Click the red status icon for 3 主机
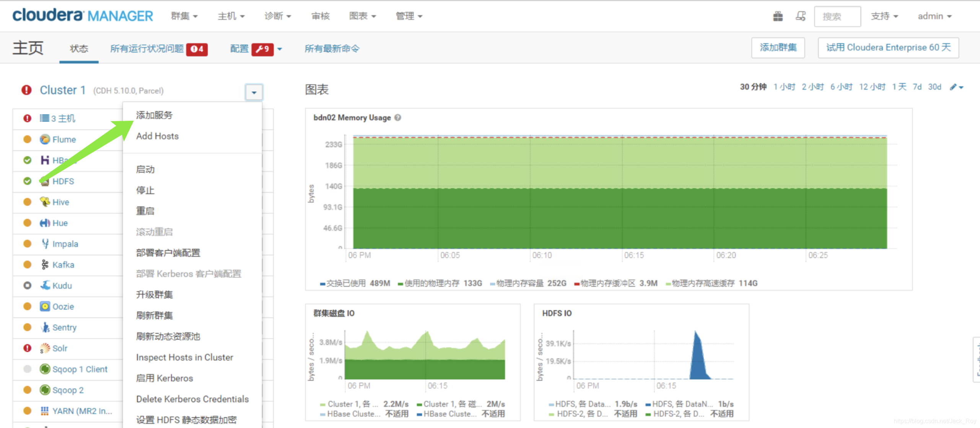Viewport: 980px width, 428px height. click(27, 118)
